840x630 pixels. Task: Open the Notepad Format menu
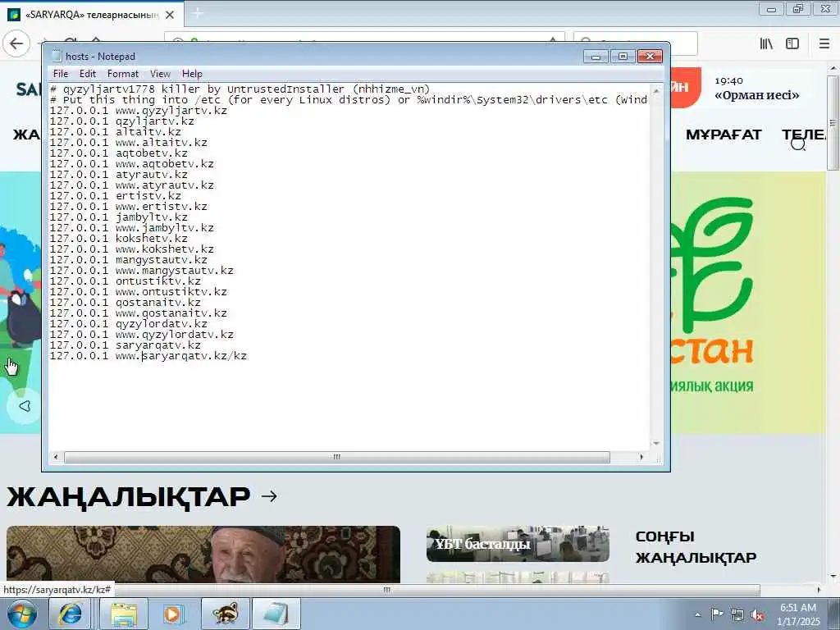coord(123,74)
